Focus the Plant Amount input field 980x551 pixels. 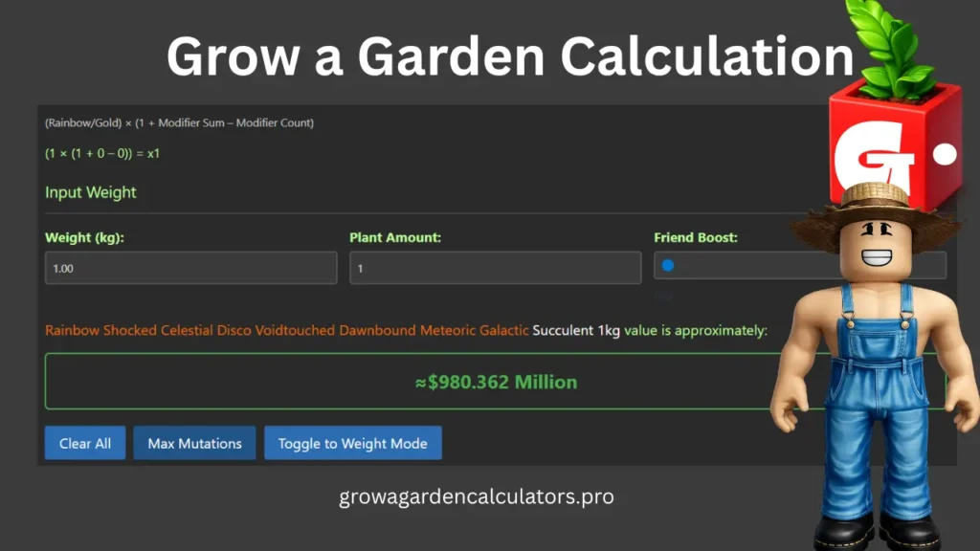pos(495,268)
